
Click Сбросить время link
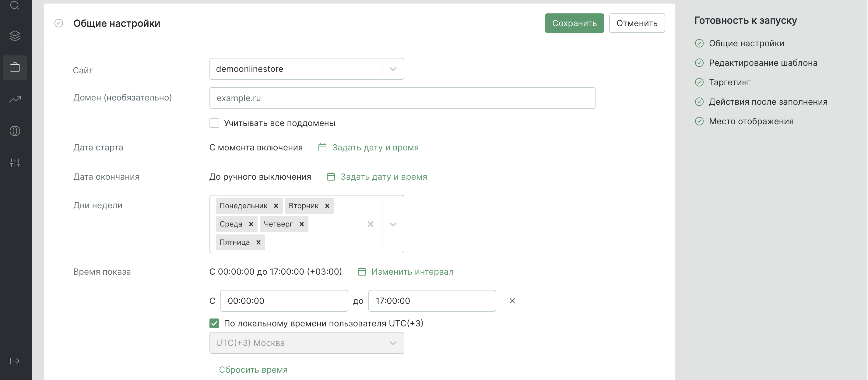pyautogui.click(x=253, y=370)
